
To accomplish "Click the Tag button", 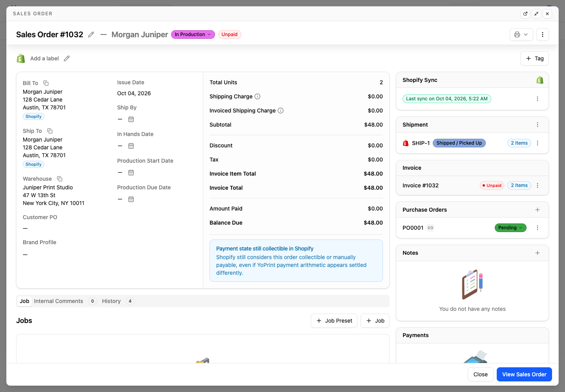I will (x=534, y=58).
